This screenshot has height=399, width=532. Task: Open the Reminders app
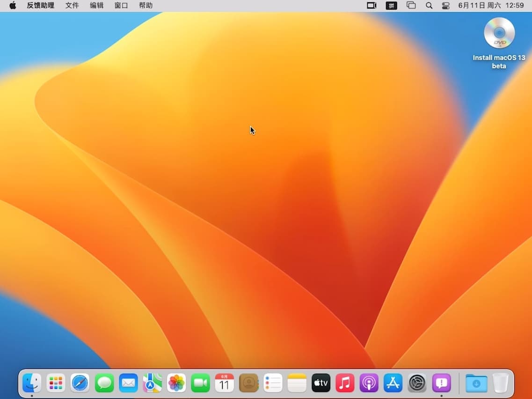tap(273, 383)
